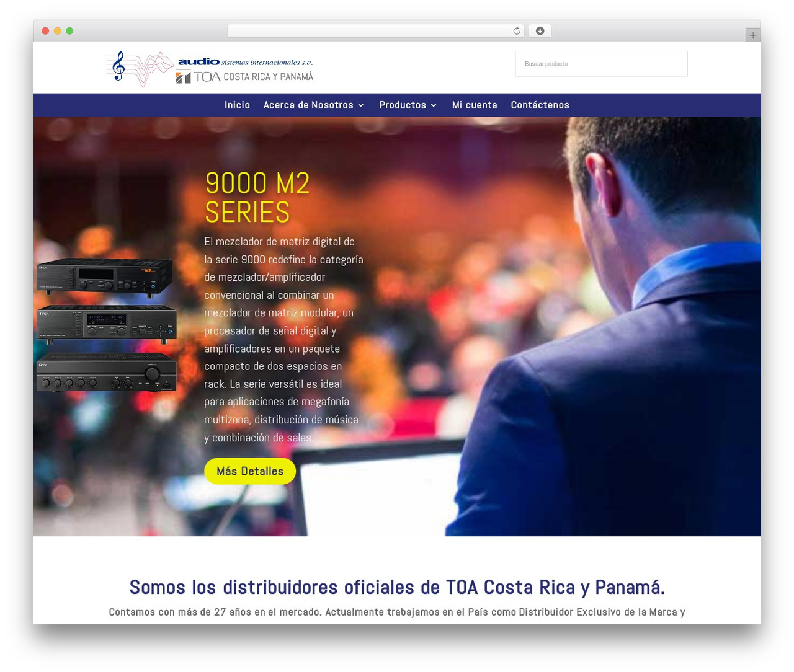
Task: Click the yellow minimize window button
Action: point(58,31)
